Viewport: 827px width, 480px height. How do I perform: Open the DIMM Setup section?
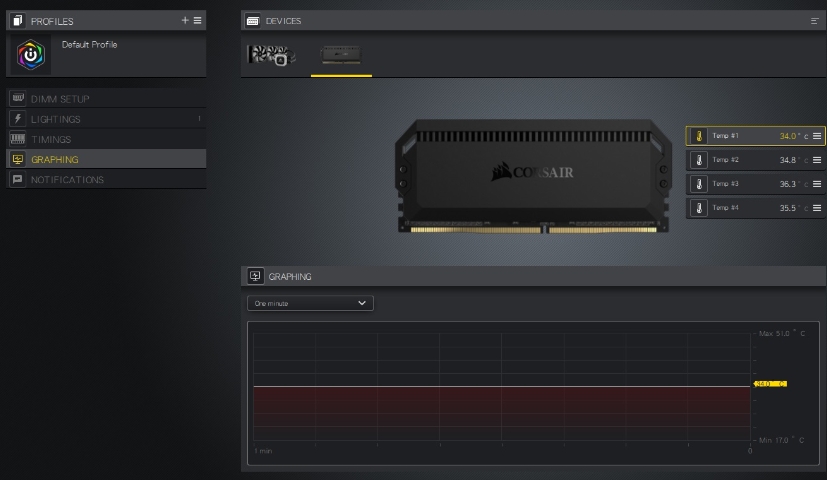click(x=106, y=99)
